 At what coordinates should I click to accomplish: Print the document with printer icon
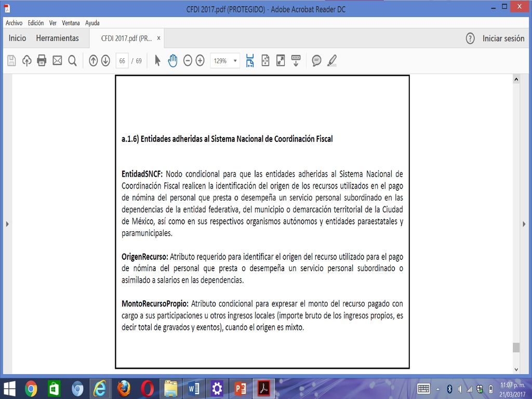[42, 60]
